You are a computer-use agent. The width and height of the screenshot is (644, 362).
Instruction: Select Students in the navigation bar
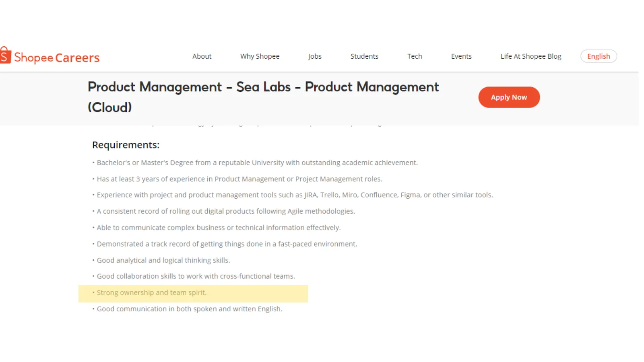[x=364, y=56]
